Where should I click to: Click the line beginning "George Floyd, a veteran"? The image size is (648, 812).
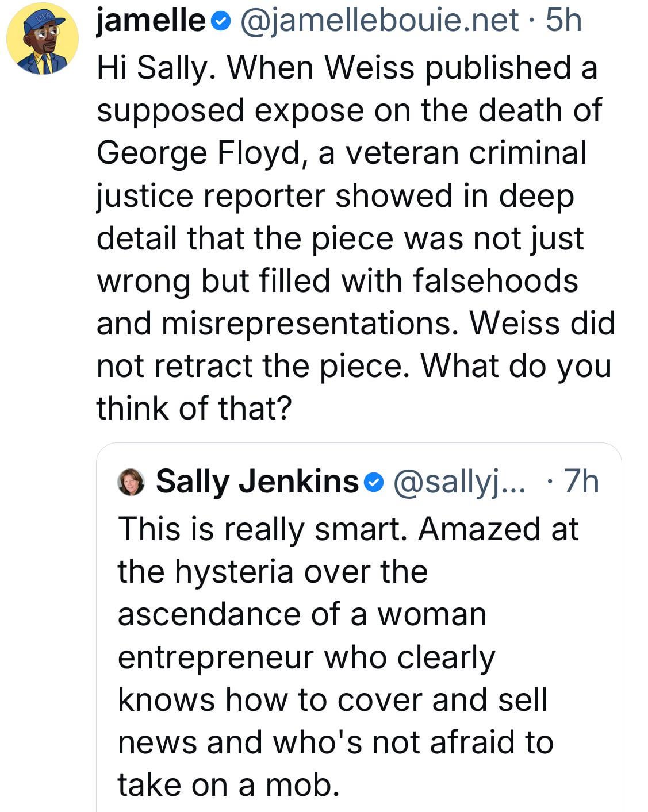pos(342,153)
